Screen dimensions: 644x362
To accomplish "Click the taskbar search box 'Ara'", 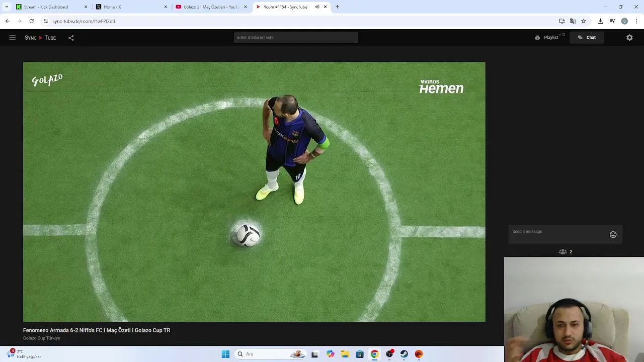I will tap(271, 354).
